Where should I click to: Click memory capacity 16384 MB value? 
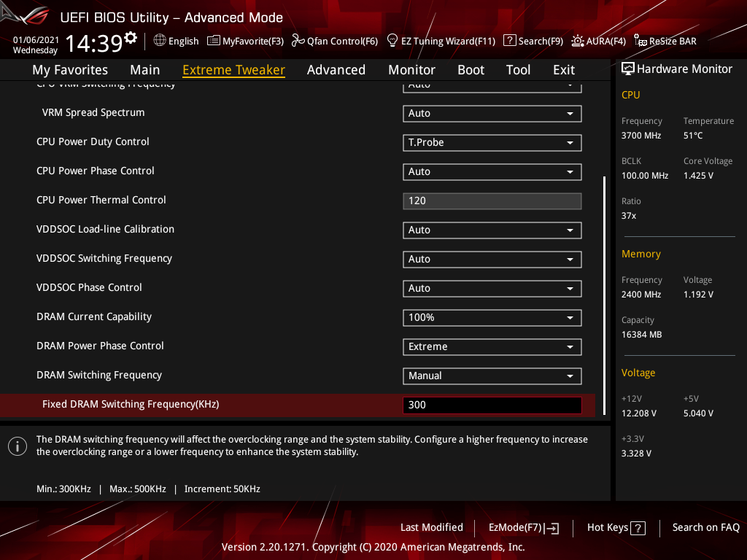coord(642,334)
